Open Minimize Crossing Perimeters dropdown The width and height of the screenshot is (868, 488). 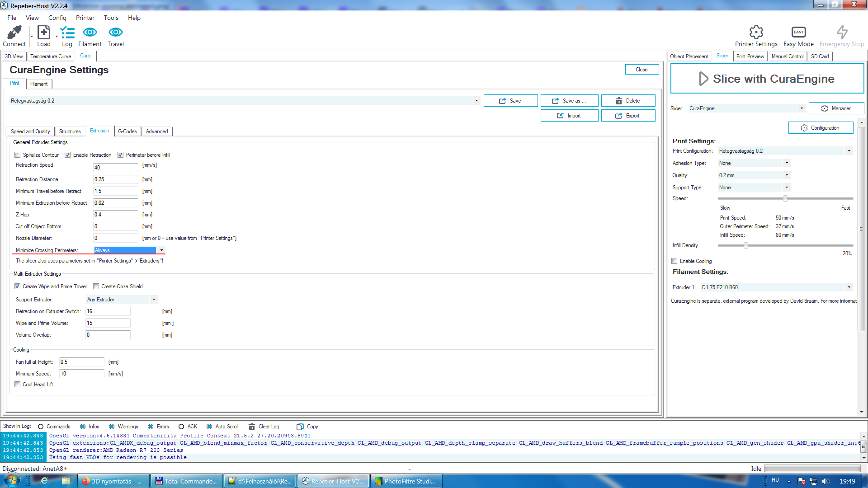161,250
